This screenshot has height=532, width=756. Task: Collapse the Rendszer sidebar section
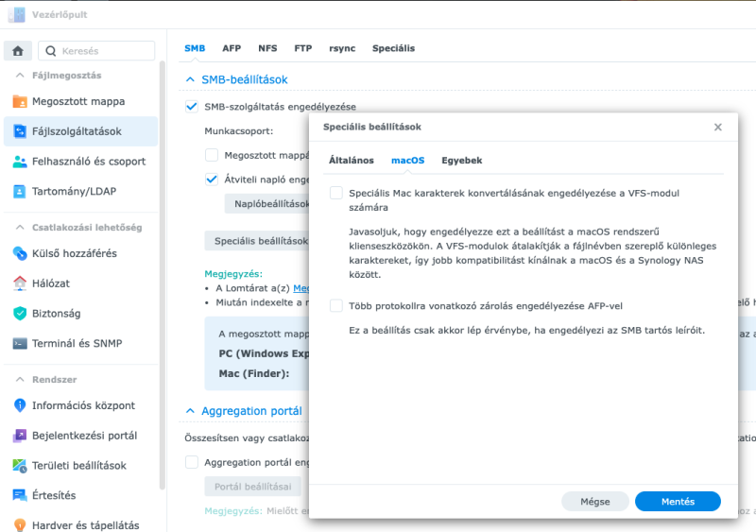[20, 380]
